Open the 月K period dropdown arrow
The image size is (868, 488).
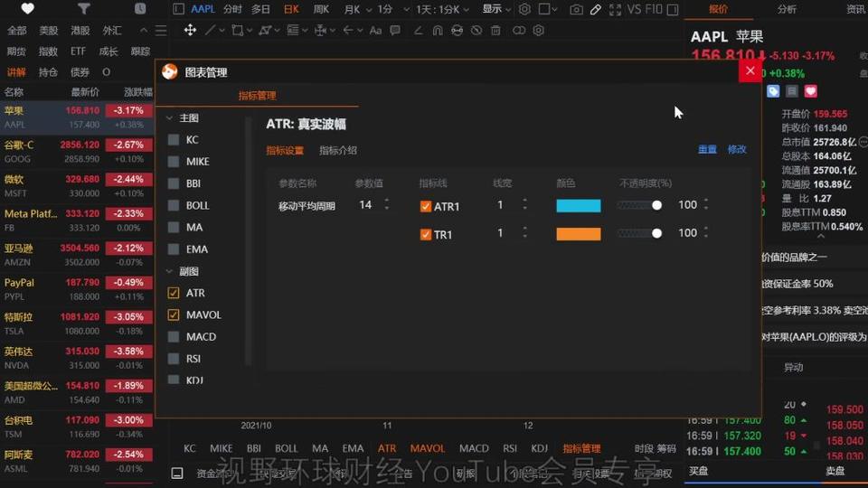click(369, 9)
